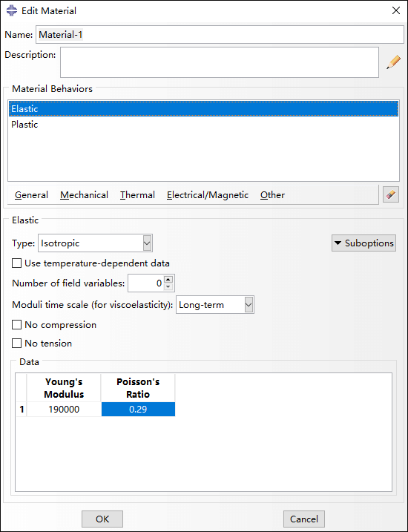
Task: Enable Use temperature-dependent data
Action: click(x=16, y=263)
